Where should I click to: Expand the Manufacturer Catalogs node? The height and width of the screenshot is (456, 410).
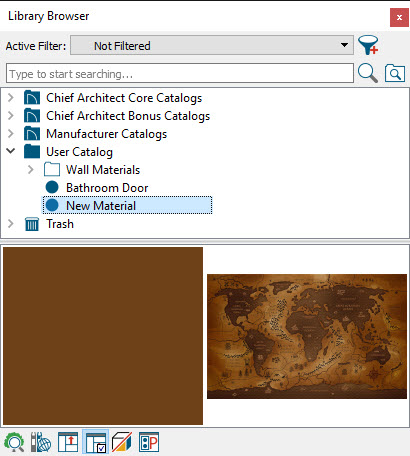coord(11,134)
